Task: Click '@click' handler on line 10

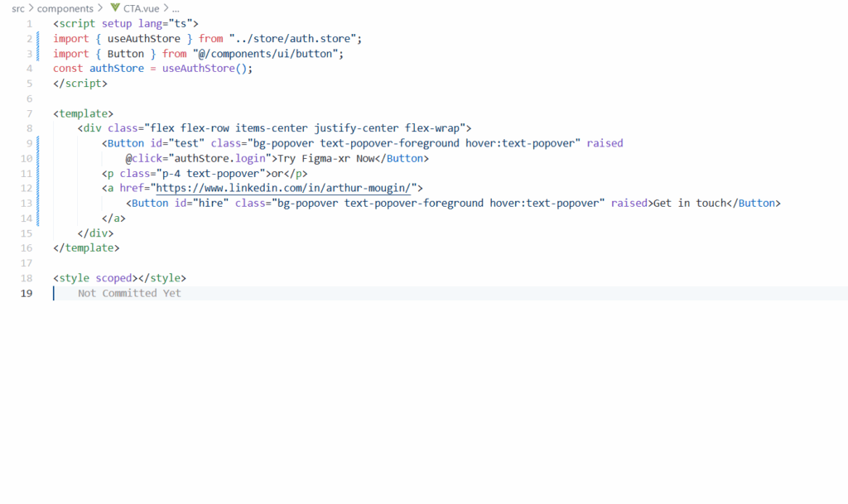Action: (x=144, y=158)
